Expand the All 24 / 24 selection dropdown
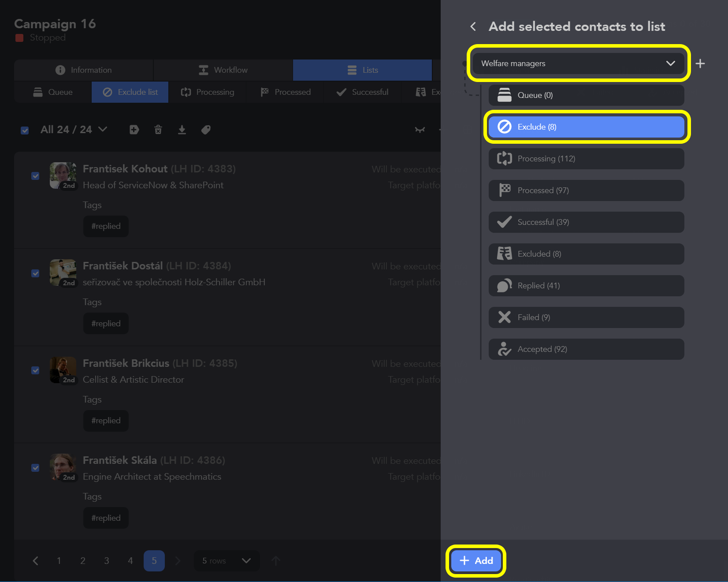The width and height of the screenshot is (728, 582). [103, 130]
